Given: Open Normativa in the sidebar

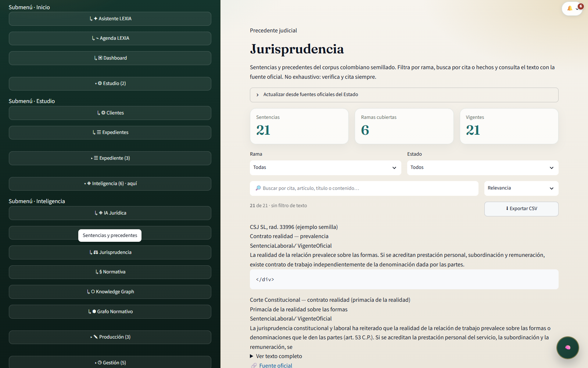Looking at the screenshot, I should 110,272.
